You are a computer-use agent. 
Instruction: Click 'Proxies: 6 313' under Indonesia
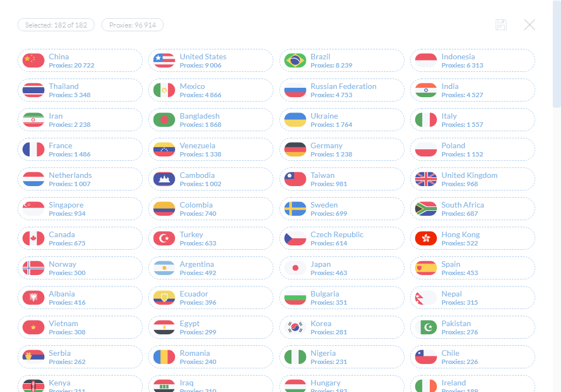click(x=462, y=65)
